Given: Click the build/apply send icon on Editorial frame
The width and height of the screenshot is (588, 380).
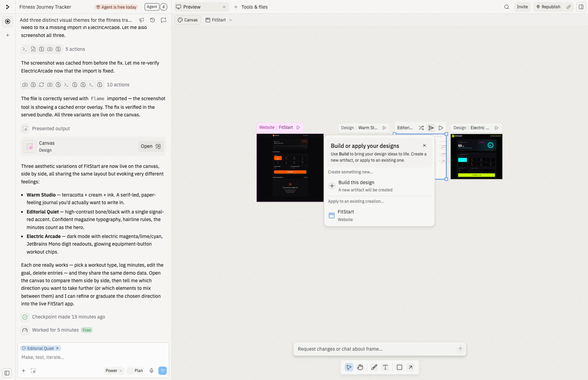Looking at the screenshot, I should tap(431, 128).
